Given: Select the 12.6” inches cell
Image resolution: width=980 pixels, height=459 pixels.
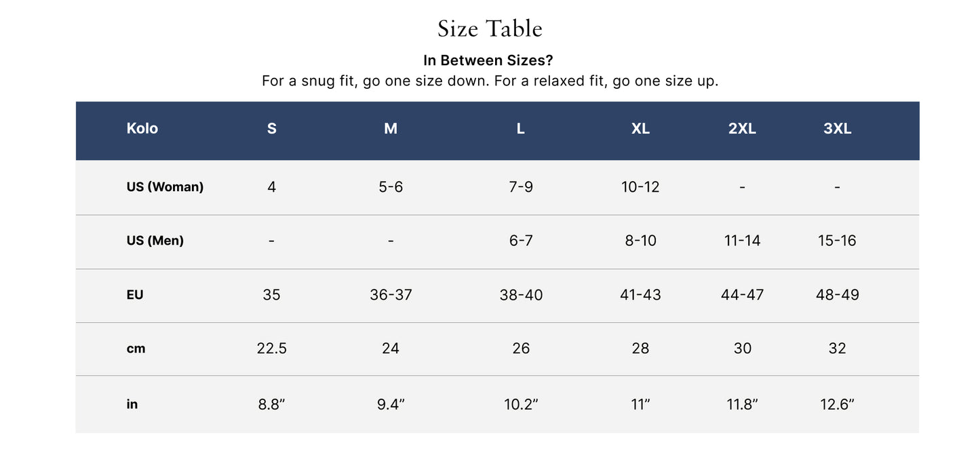Looking at the screenshot, I should pyautogui.click(x=837, y=405).
